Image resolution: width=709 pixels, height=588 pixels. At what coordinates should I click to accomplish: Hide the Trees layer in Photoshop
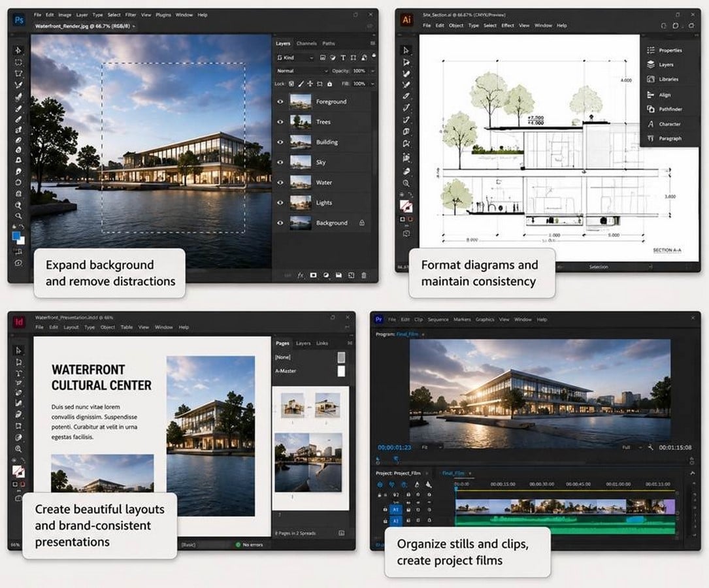pyautogui.click(x=280, y=122)
